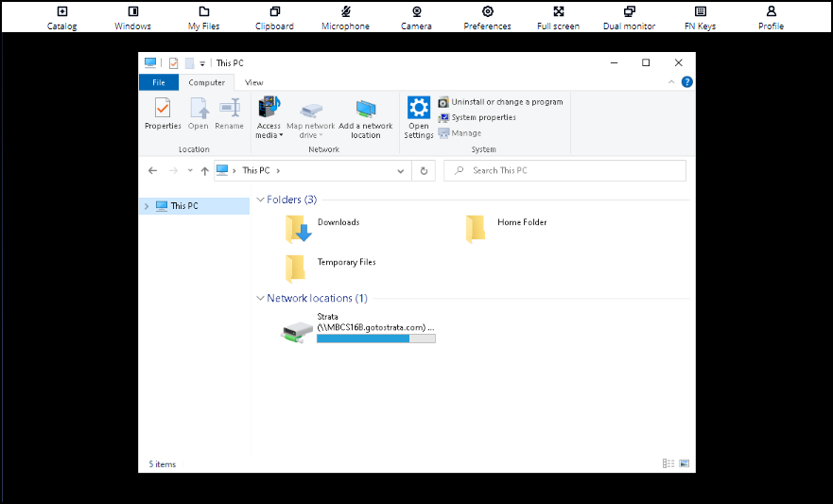
Task: Refresh the current This PC location
Action: pos(424,170)
